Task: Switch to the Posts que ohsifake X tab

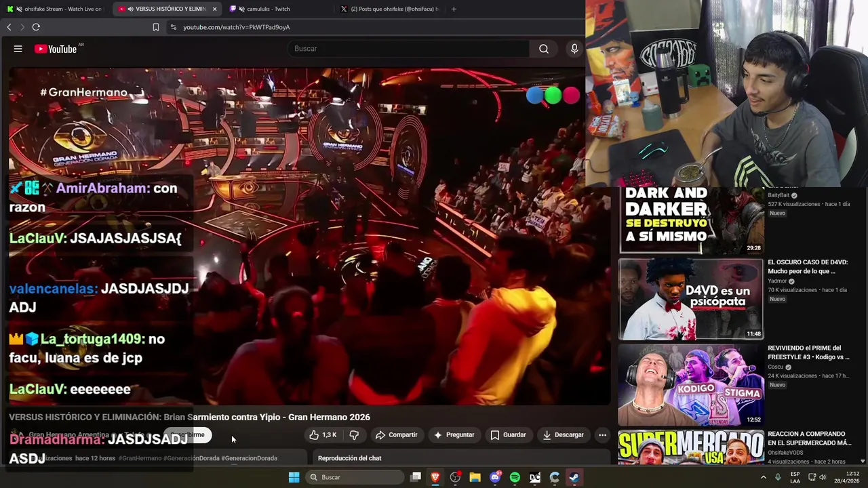Action: coord(390,9)
